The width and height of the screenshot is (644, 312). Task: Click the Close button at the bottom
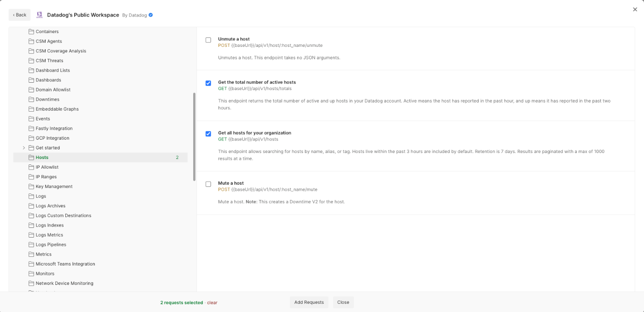click(x=343, y=302)
